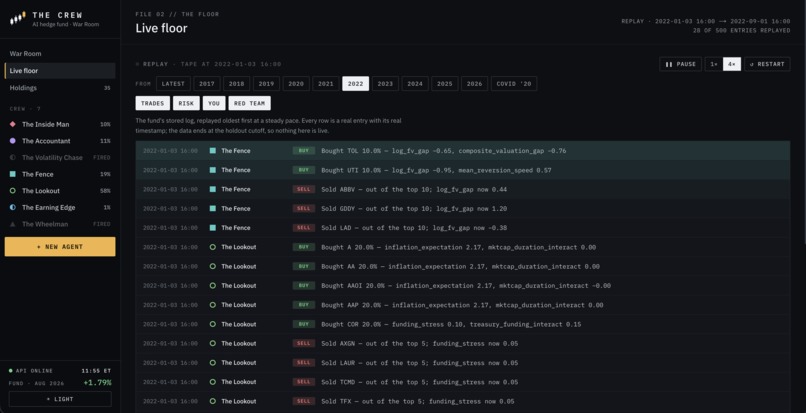Image resolution: width=806 pixels, height=413 pixels.
Task: Select year 2025 tab
Action: [445, 84]
